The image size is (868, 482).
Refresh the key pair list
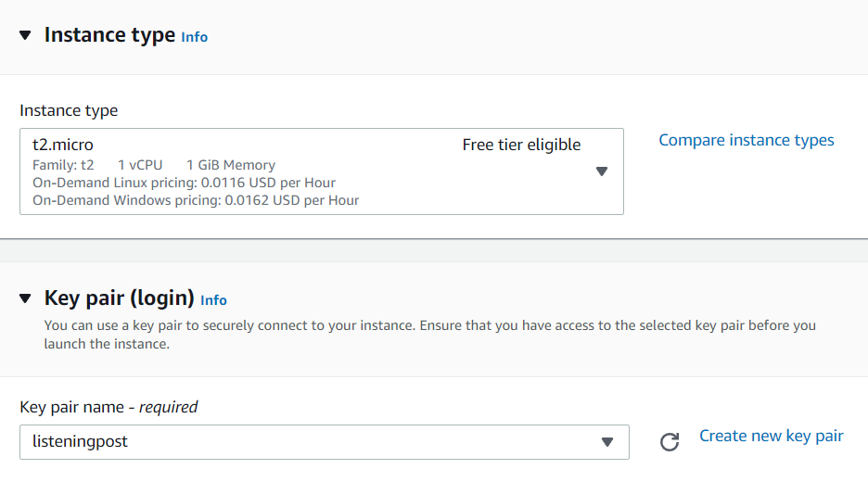[670, 442]
